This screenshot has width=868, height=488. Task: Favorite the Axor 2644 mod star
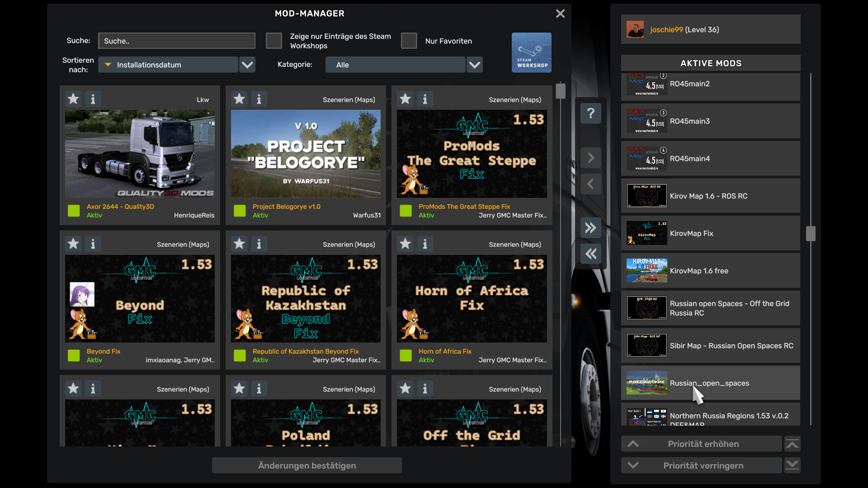(73, 99)
